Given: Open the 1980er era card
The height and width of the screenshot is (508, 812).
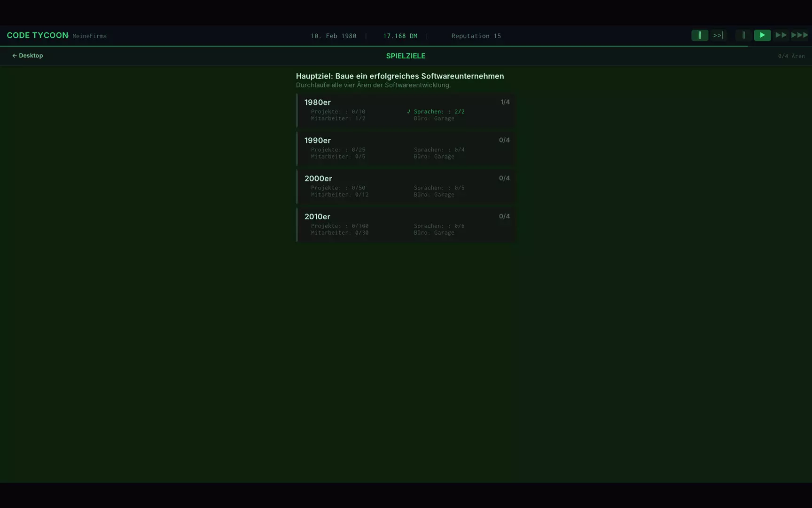Looking at the screenshot, I should (406, 110).
